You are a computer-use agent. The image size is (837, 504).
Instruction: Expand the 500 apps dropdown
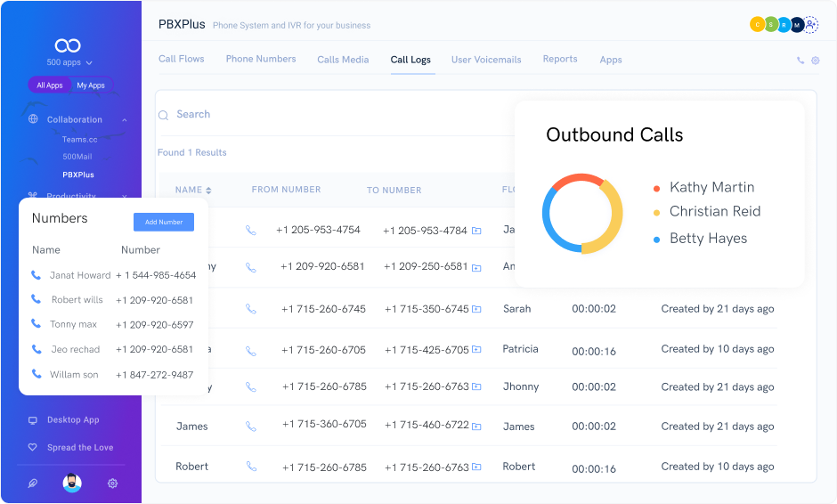point(69,63)
